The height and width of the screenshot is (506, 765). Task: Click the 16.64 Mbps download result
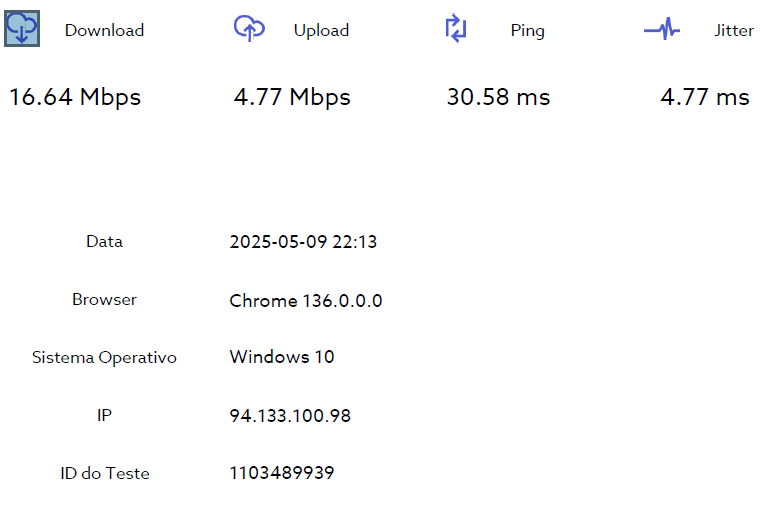point(75,97)
